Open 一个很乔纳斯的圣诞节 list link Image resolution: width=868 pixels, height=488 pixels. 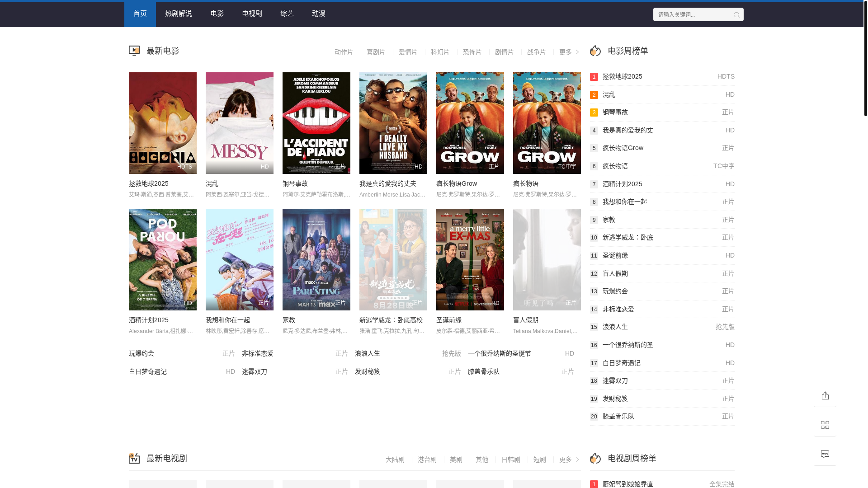click(500, 353)
